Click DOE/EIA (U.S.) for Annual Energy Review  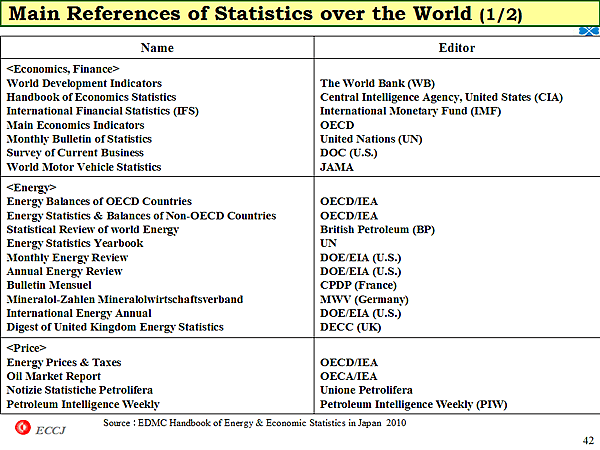coord(360,271)
